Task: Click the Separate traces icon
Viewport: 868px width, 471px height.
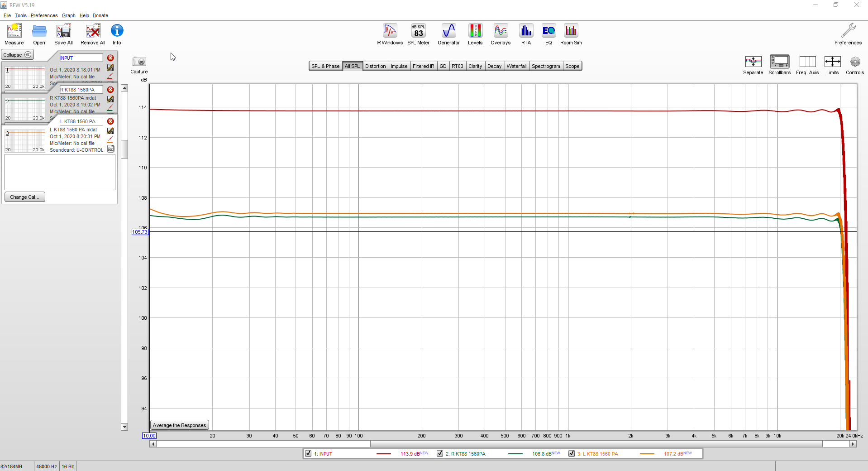Action: pos(753,62)
